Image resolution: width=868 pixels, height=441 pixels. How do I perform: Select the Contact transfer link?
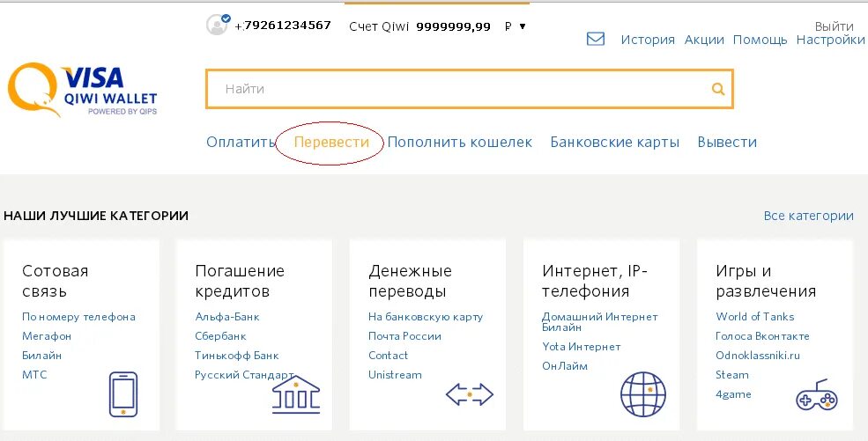[x=388, y=356]
